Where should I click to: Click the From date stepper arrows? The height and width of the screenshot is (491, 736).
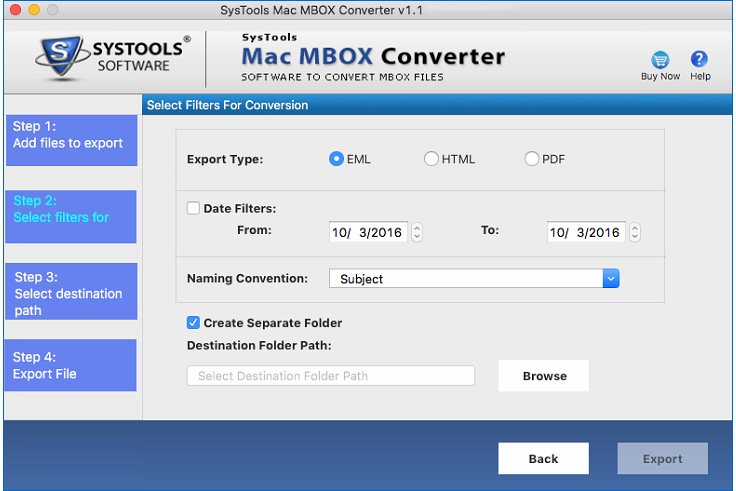(417, 232)
